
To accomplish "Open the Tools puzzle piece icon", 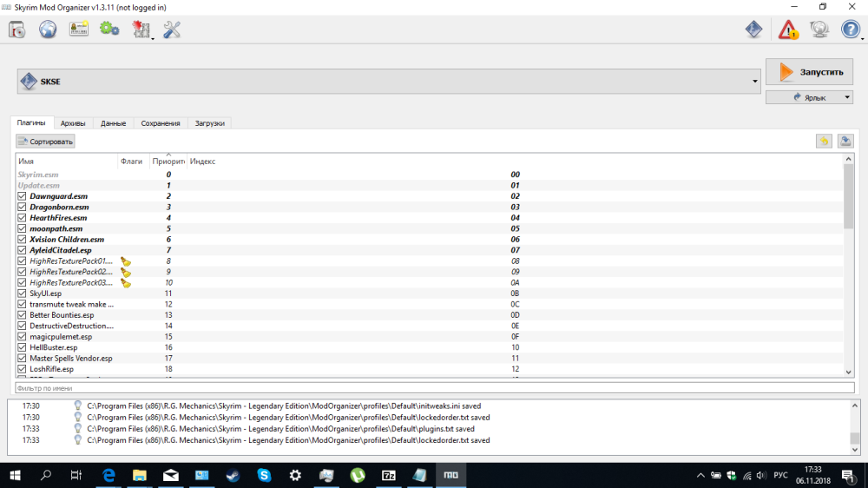I will 141,30.
